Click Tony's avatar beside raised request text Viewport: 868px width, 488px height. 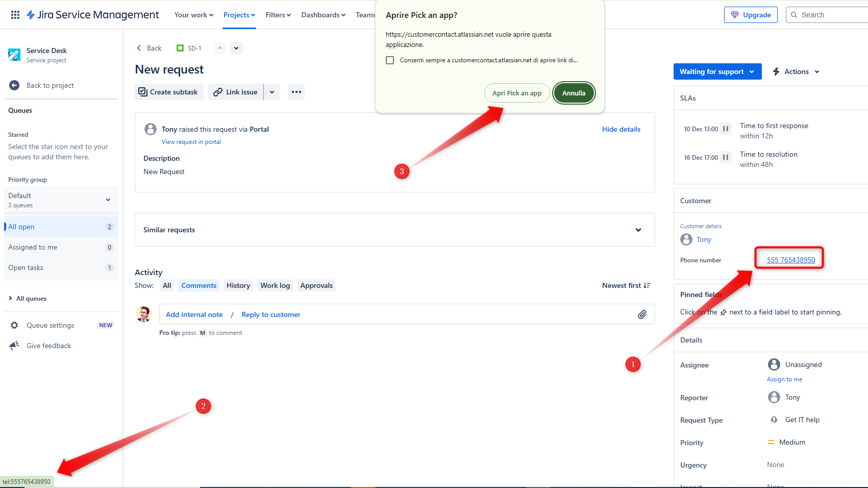151,129
